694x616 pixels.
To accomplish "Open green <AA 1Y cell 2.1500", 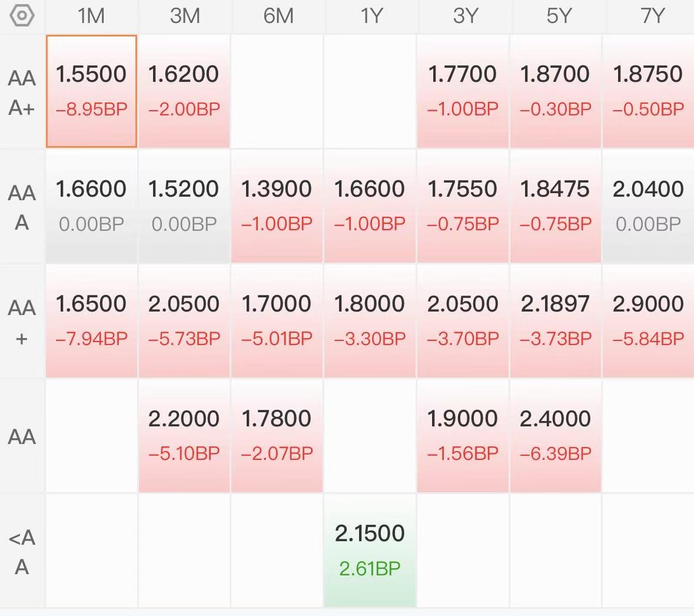I will tap(370, 551).
